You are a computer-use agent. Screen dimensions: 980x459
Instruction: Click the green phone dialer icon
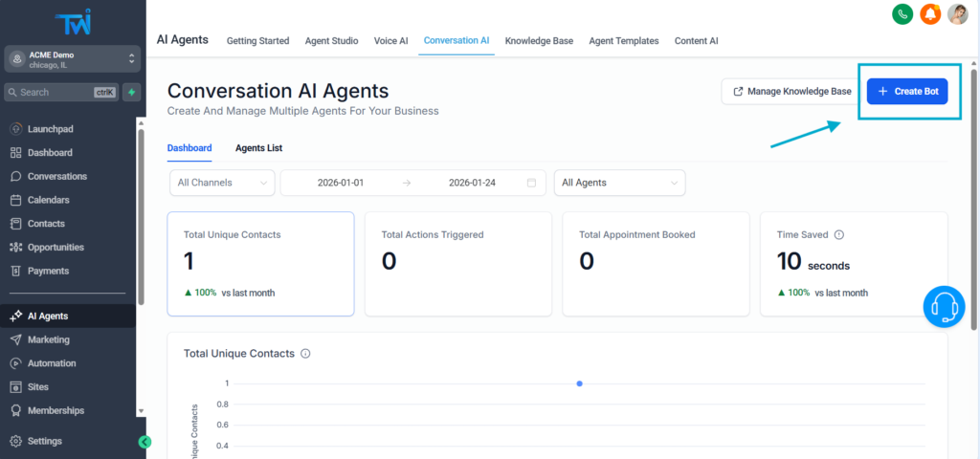click(902, 14)
